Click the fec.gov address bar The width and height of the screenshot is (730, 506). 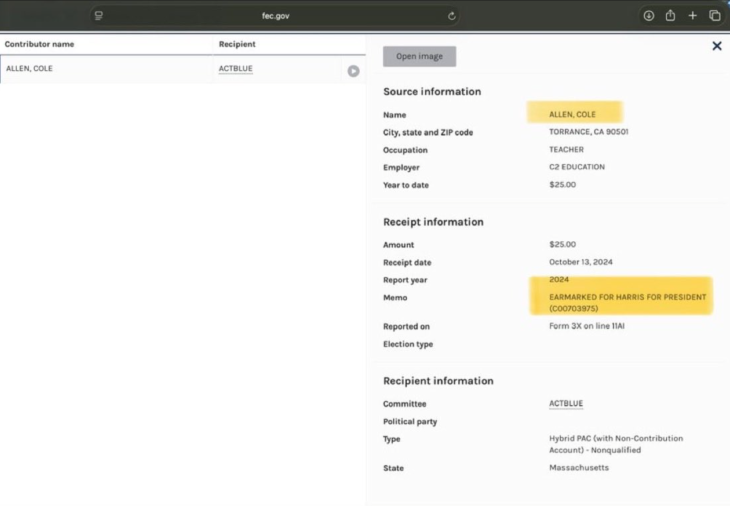(275, 16)
